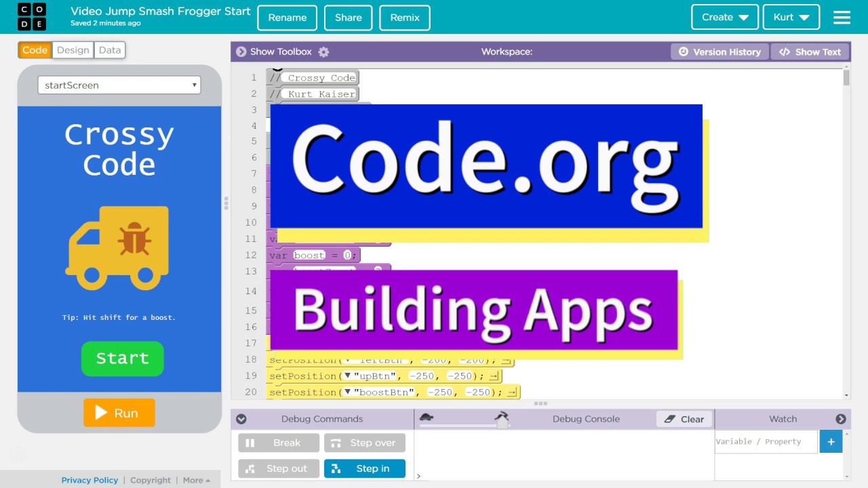Click the Crossy Code title in app preview
Viewport: 868px width, 488px height.
[119, 149]
